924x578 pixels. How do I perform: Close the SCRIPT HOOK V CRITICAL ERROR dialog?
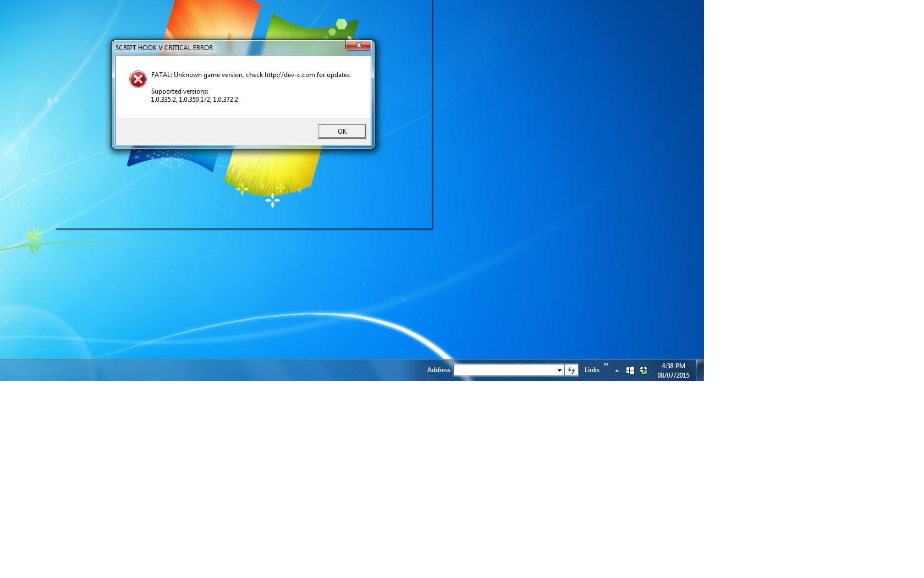click(x=358, y=45)
